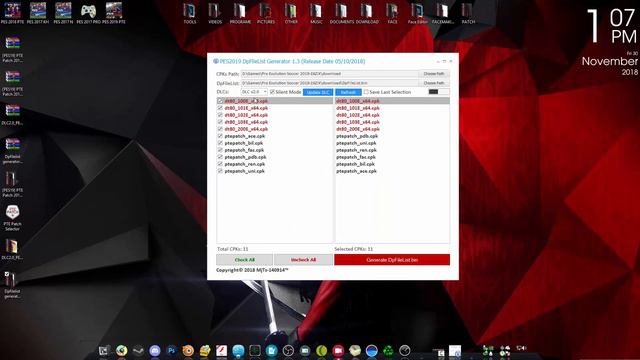The image size is (640, 360).
Task: Open Discord from the dock
Action: pyautogui.click(x=155, y=350)
